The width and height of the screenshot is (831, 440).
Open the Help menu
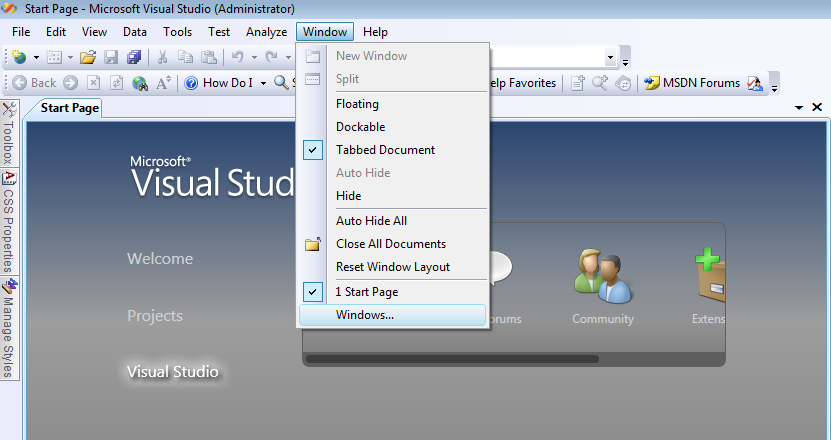point(375,32)
